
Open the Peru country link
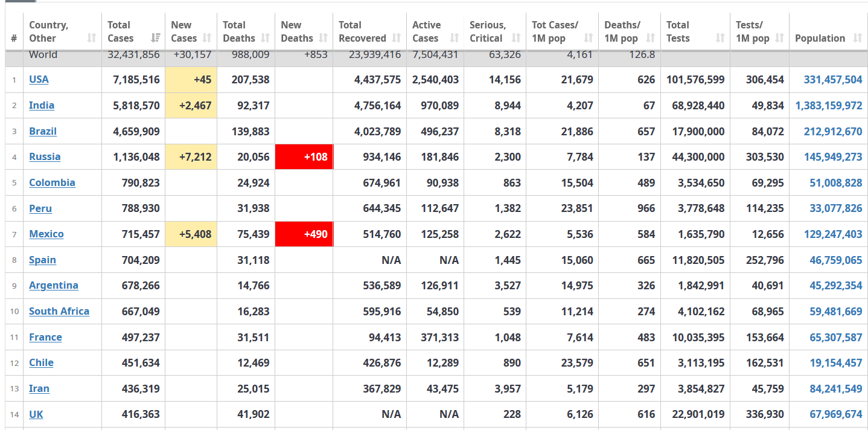click(x=40, y=208)
